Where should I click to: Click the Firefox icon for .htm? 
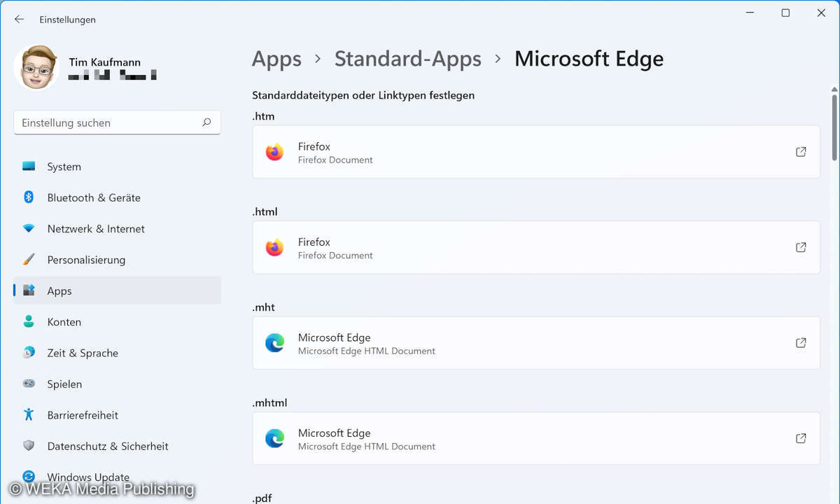(x=274, y=152)
